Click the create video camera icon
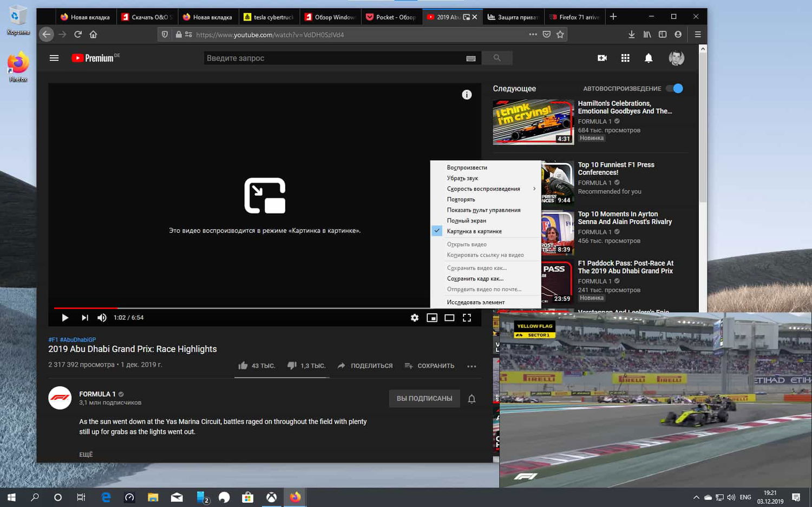The height and width of the screenshot is (507, 812). click(x=602, y=58)
